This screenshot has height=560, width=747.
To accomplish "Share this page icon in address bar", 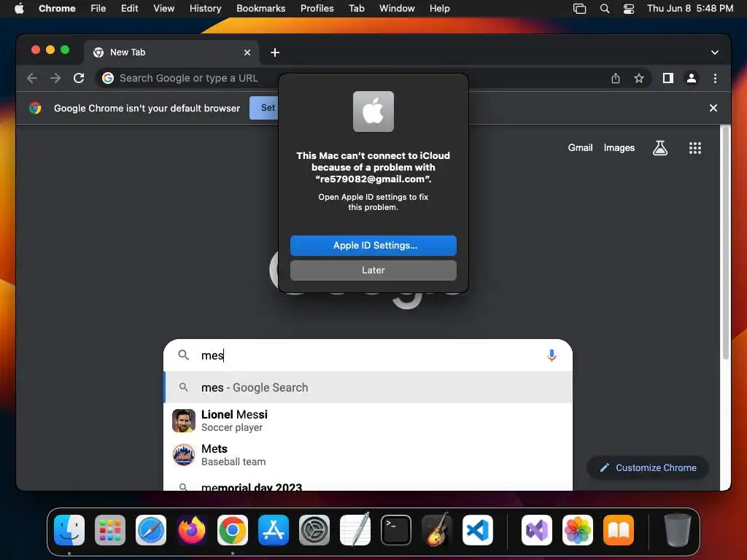I will click(x=616, y=78).
